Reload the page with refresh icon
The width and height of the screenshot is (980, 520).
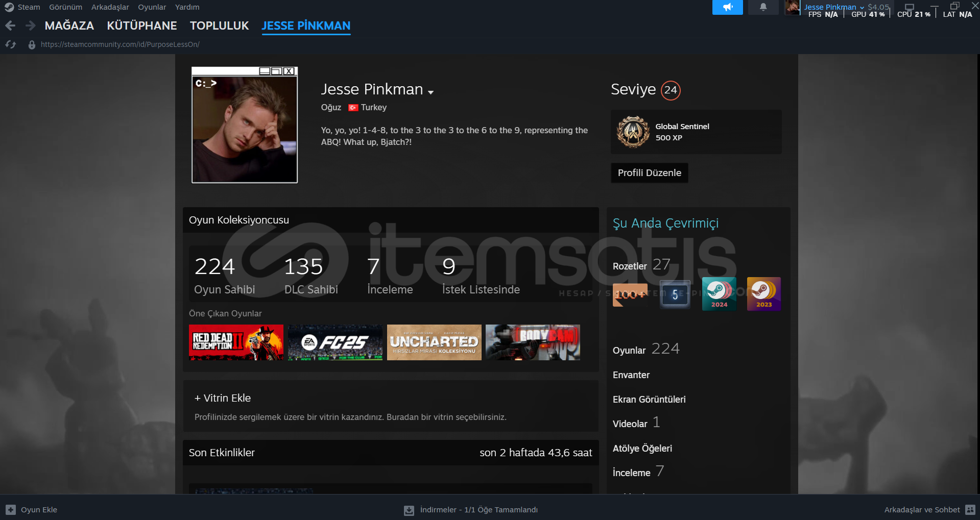11,44
